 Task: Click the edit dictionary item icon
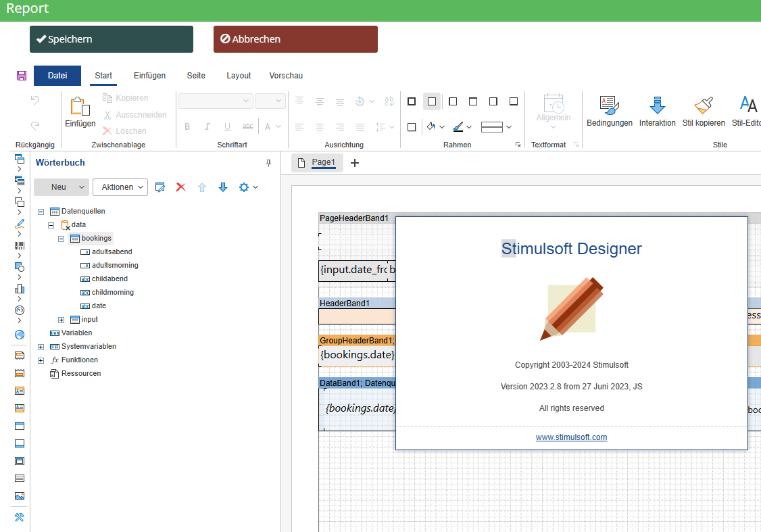pyautogui.click(x=160, y=187)
